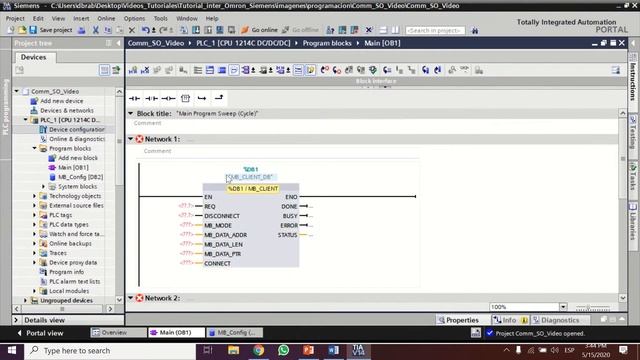Select MB_Config [DB2] in project tree
The image size is (640, 360).
(x=80, y=177)
